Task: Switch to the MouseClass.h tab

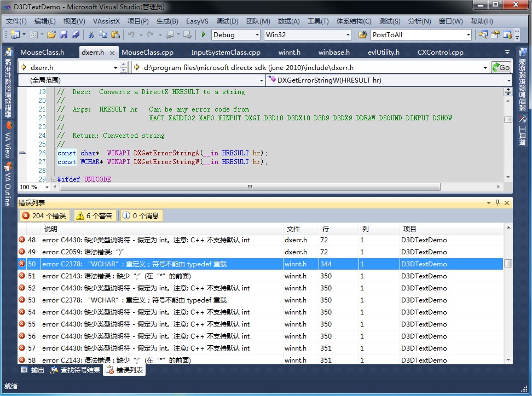Action: pyautogui.click(x=42, y=52)
